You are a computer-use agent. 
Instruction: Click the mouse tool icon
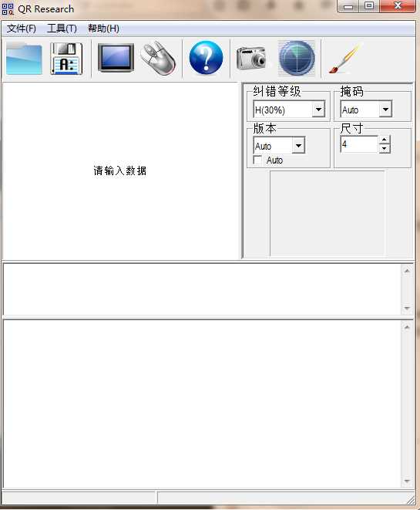159,58
